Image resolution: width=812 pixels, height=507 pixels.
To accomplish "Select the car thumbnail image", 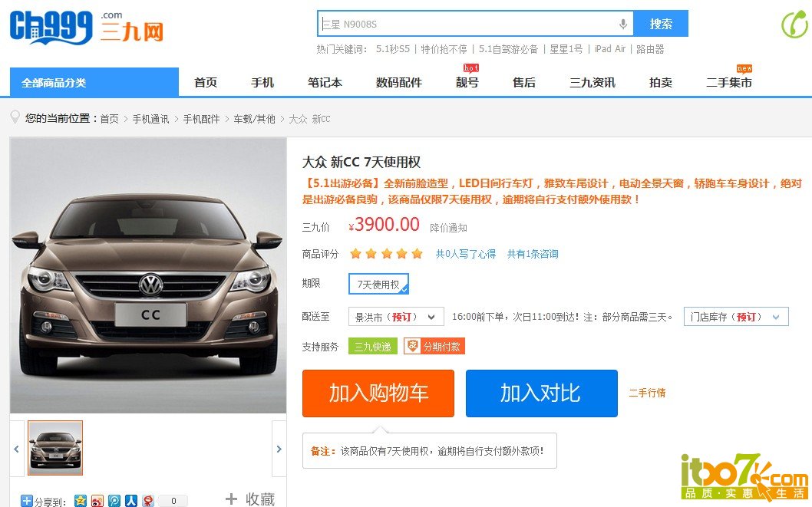I will 55,448.
